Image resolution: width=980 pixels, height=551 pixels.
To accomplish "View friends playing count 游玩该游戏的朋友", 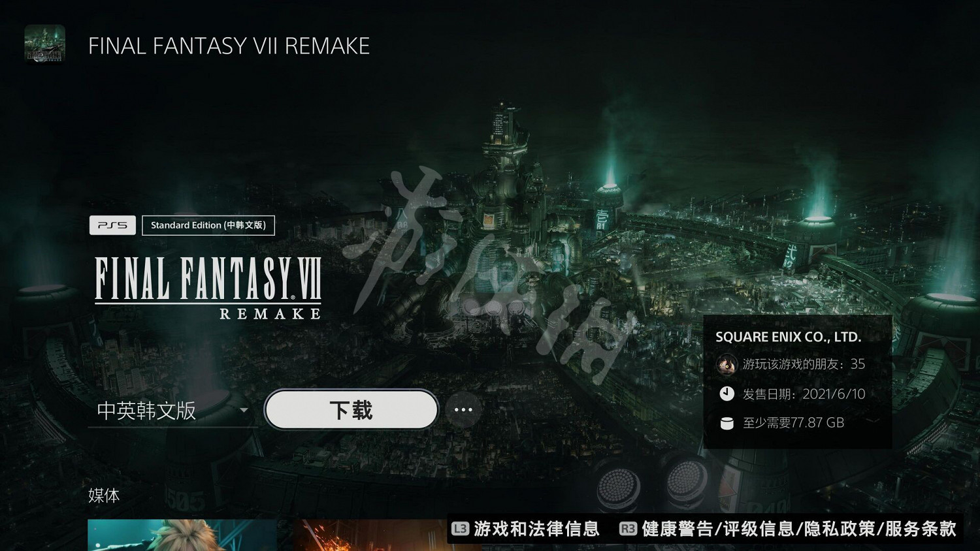I will click(804, 364).
